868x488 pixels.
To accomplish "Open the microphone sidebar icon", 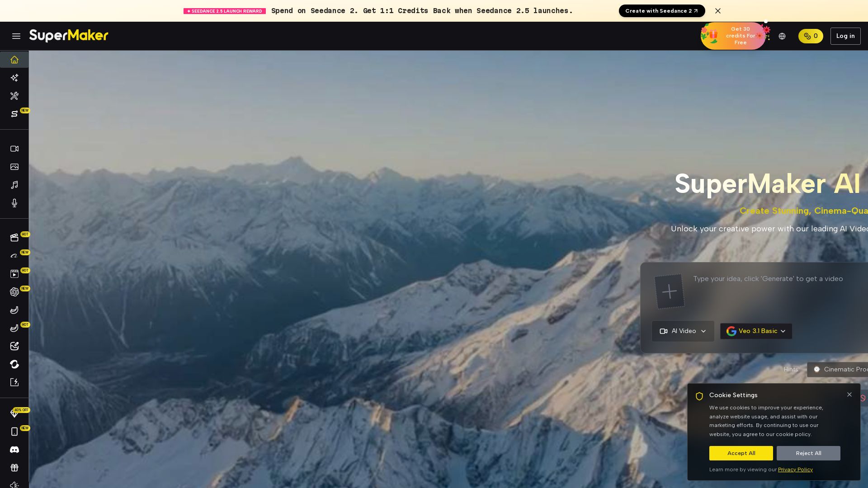I will (14, 203).
